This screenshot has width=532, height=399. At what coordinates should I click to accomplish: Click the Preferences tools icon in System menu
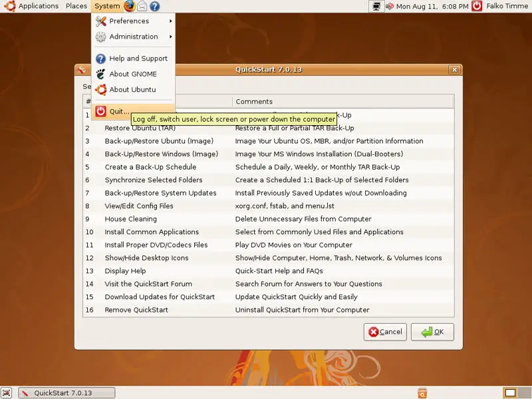pos(101,21)
